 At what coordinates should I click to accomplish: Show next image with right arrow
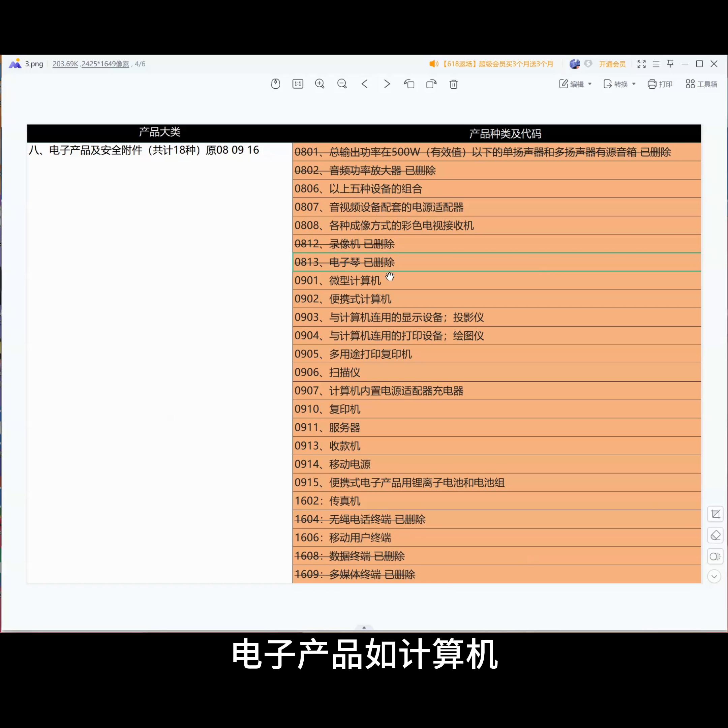pos(387,84)
